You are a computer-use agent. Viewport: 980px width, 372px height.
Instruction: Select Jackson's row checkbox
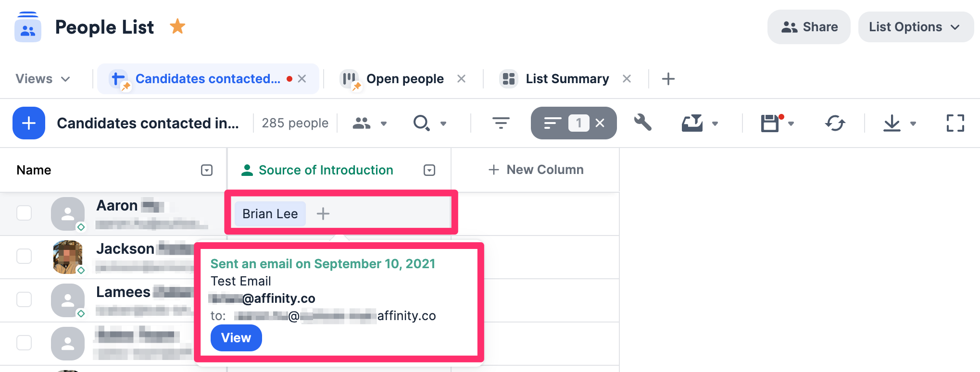tap(24, 256)
